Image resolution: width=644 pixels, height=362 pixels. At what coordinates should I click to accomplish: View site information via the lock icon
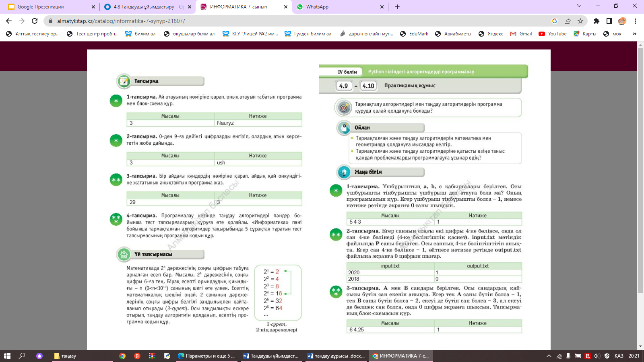pyautogui.click(x=50, y=21)
